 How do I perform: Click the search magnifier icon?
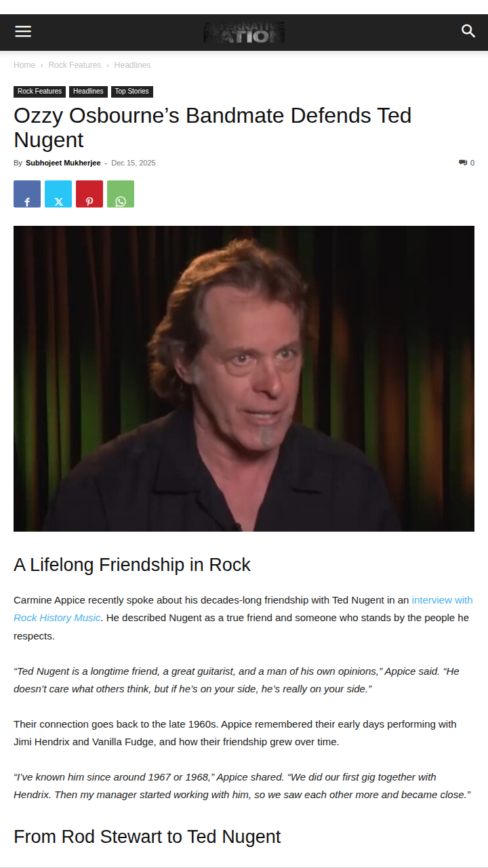[468, 31]
